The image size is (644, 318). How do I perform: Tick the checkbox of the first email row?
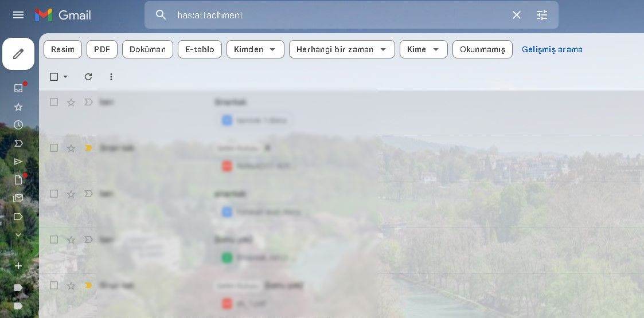54,102
